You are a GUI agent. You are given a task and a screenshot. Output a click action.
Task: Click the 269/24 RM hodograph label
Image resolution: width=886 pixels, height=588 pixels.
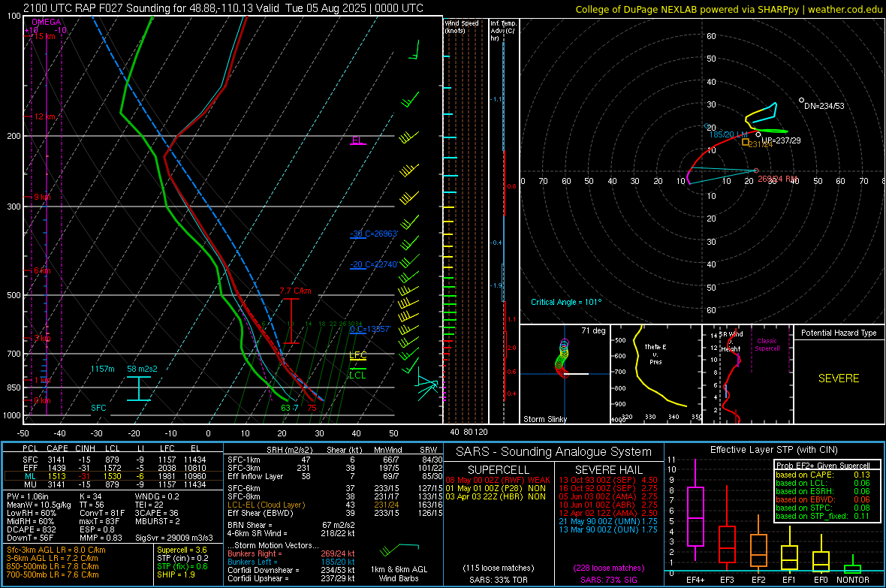[778, 179]
